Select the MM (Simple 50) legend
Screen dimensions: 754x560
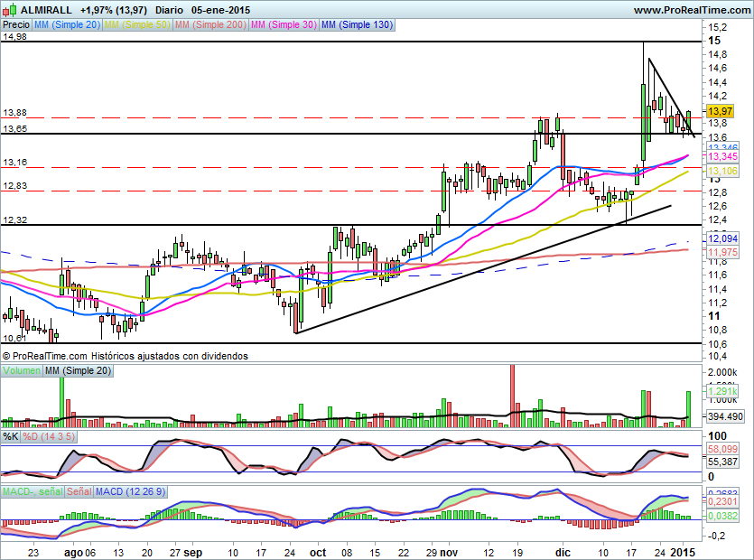(137, 24)
